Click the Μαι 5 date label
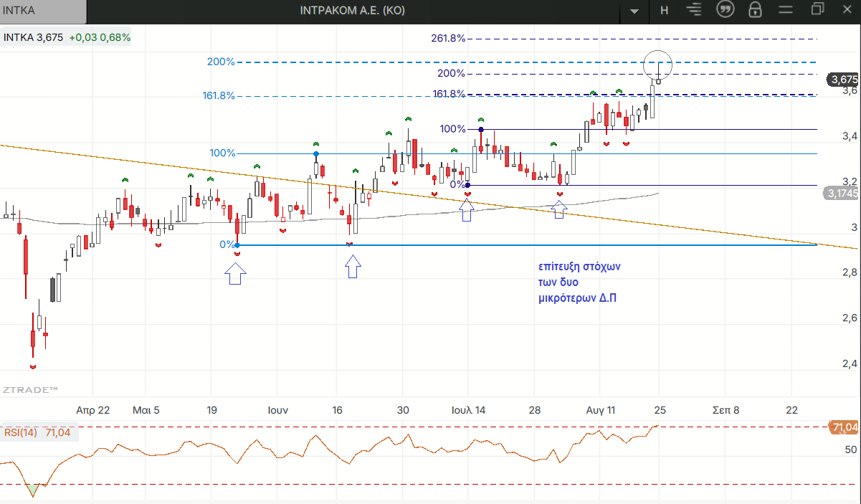Viewport: 861px width, 504px height. [146, 410]
